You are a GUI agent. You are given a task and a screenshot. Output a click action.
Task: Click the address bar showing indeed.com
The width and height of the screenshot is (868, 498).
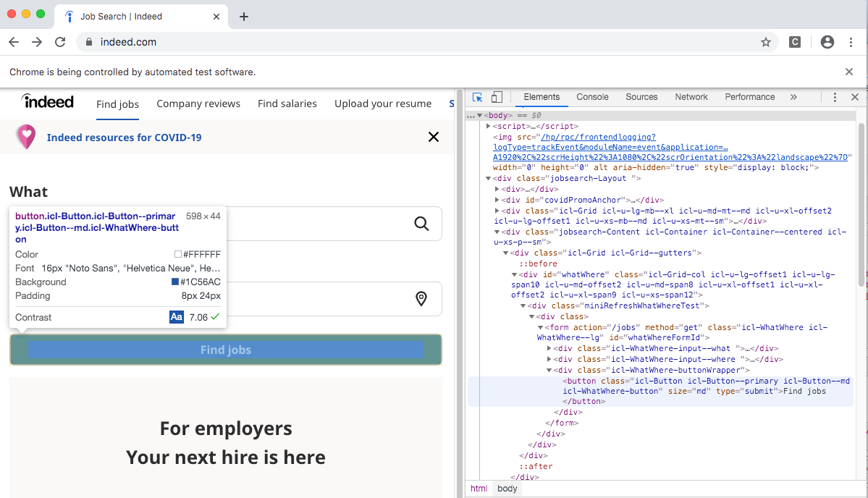click(x=426, y=42)
